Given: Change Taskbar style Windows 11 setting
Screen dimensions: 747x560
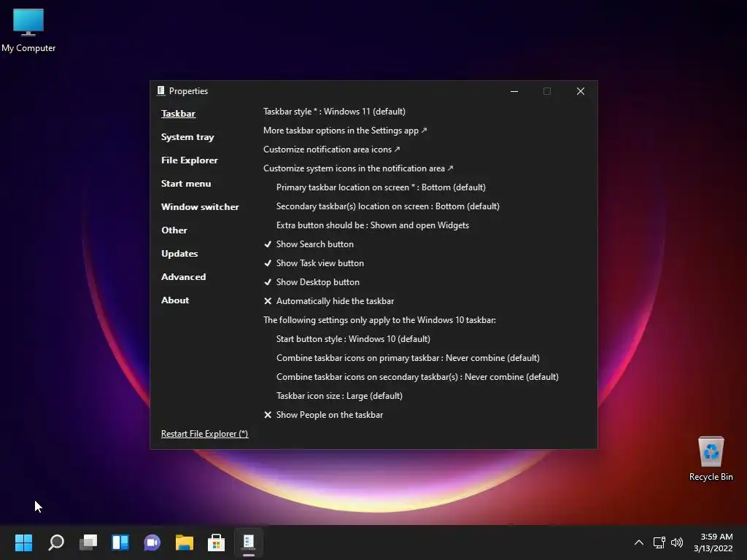Looking at the screenshot, I should point(334,112).
